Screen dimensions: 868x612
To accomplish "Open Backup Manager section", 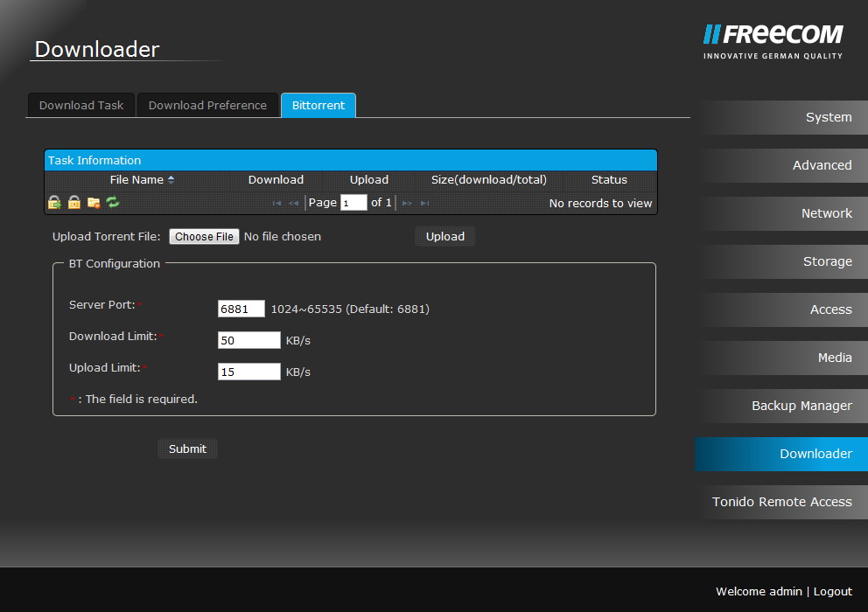I will point(781,407).
